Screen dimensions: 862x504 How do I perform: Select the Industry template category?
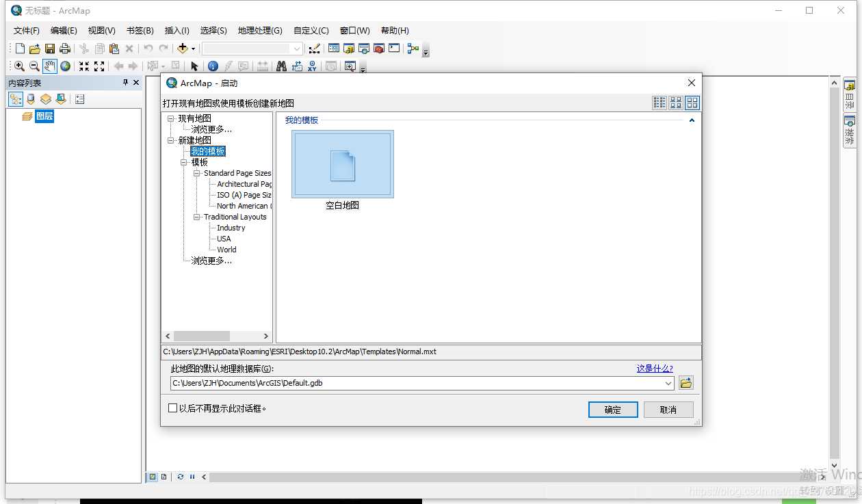click(231, 228)
